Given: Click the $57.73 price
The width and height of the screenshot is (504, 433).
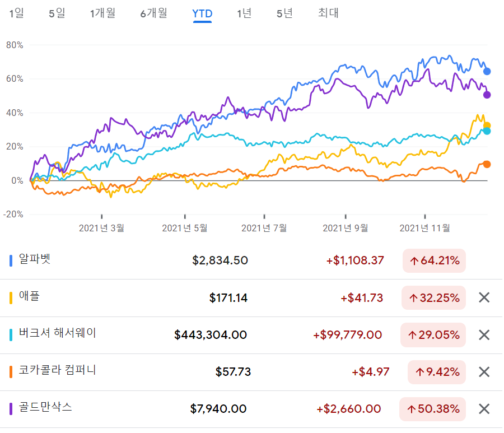Looking at the screenshot, I should point(233,372).
